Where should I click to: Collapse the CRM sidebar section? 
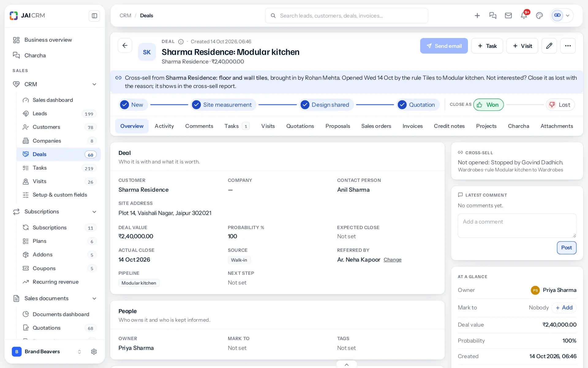[x=94, y=84]
